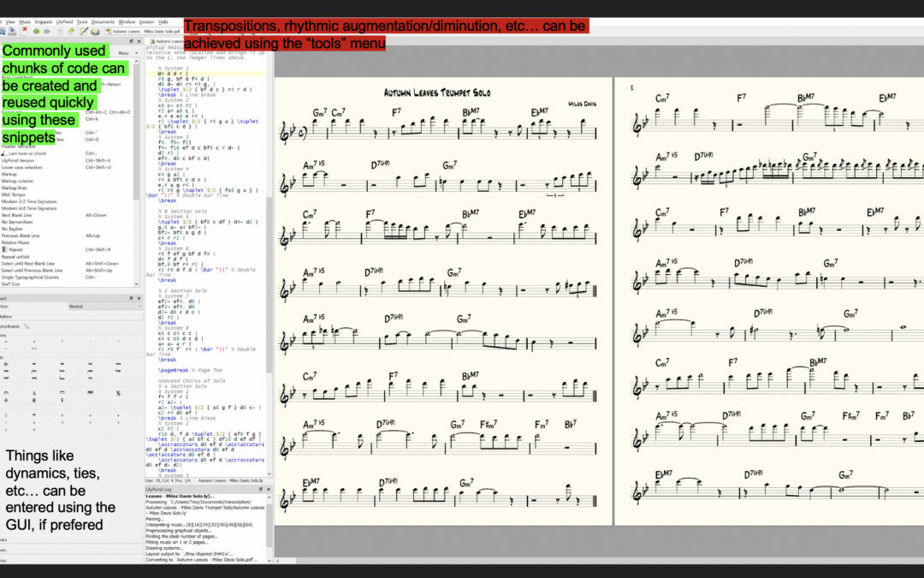
Task: Select the 'Markup lines' snippet
Action: [15, 188]
